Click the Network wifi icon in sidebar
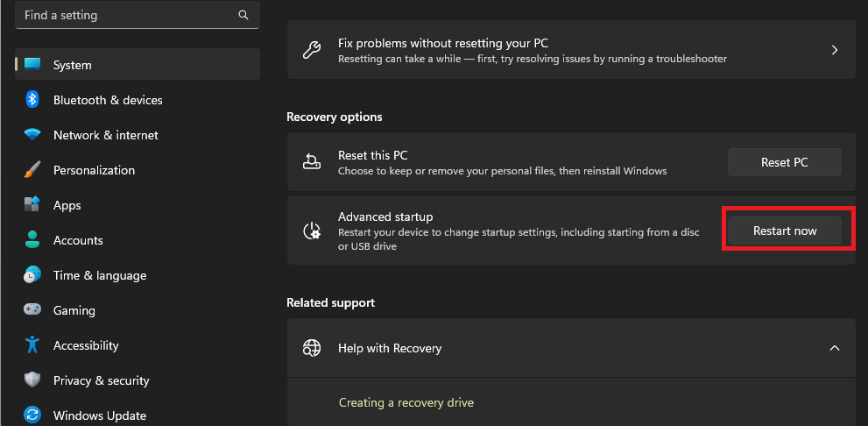This screenshot has height=426, width=868. click(32, 135)
